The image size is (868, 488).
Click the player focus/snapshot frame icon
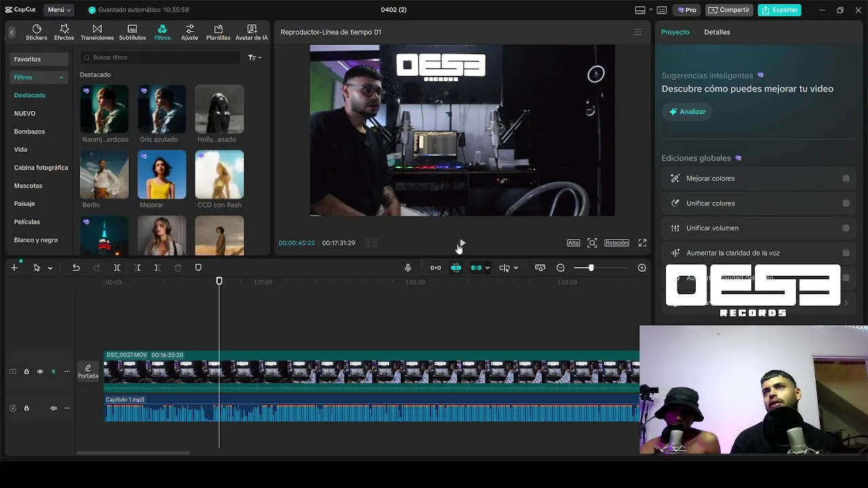pyautogui.click(x=592, y=243)
